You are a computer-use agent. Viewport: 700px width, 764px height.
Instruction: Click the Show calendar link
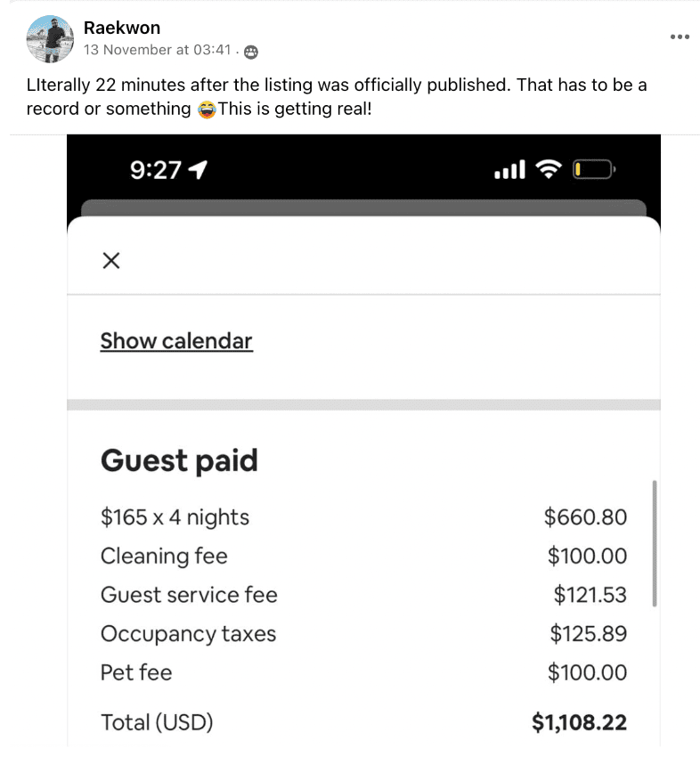(176, 341)
